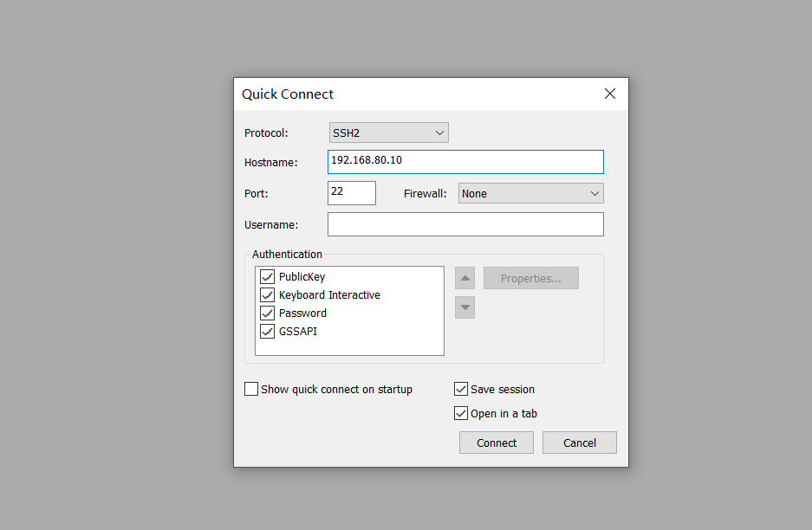Highlight the Password method name in the list

click(302, 313)
